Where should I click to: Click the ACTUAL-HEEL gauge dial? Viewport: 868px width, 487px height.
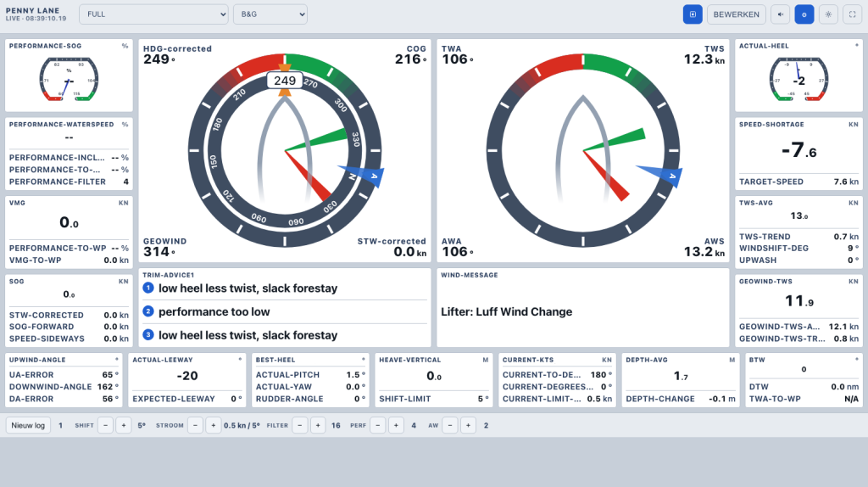798,79
